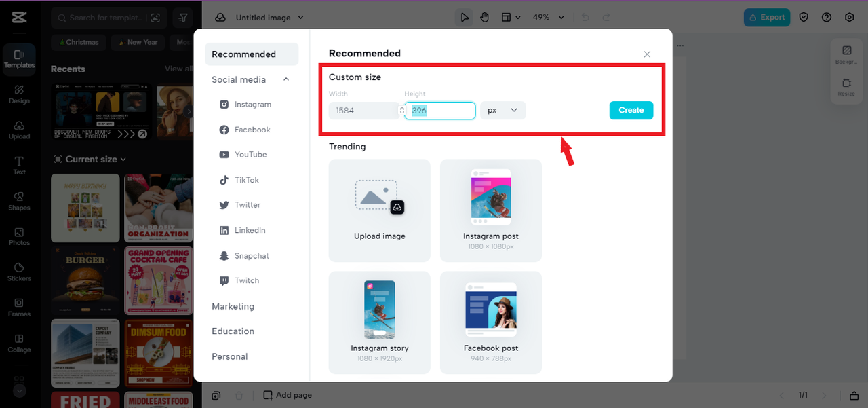
Task: Open the Photos sidebar panel
Action: click(19, 236)
